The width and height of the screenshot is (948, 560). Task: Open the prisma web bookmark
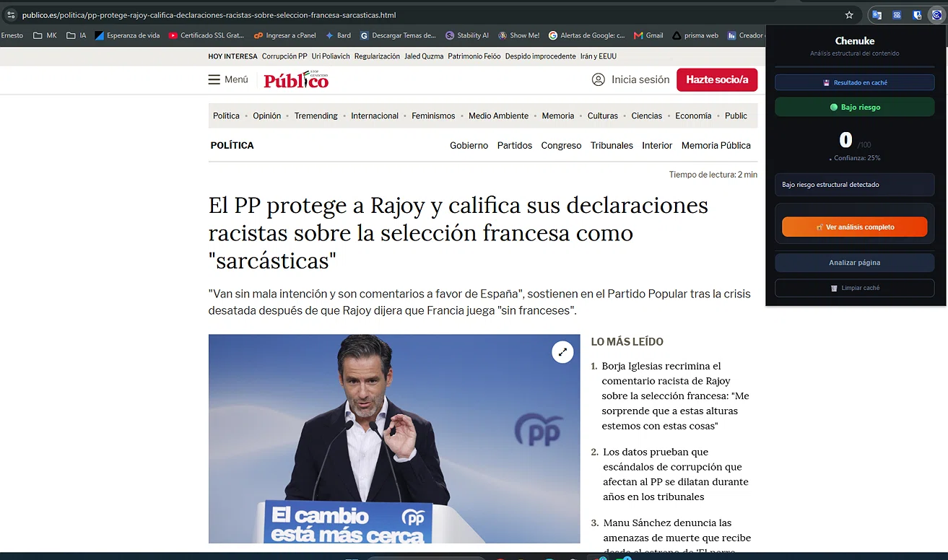695,35
